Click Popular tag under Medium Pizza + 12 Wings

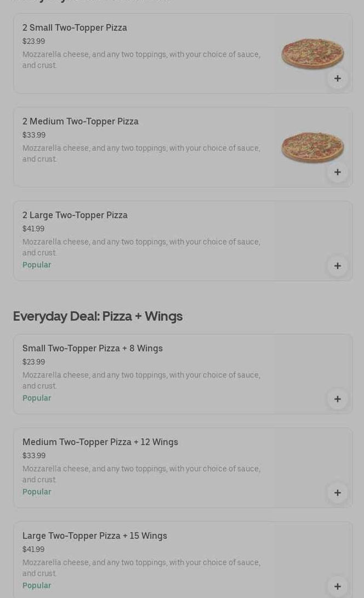point(37,492)
